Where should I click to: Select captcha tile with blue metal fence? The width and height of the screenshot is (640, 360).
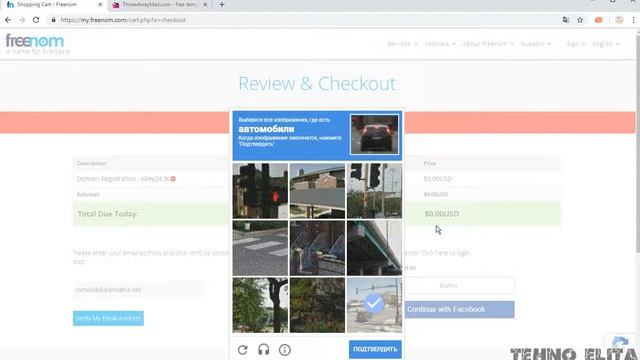[317, 248]
